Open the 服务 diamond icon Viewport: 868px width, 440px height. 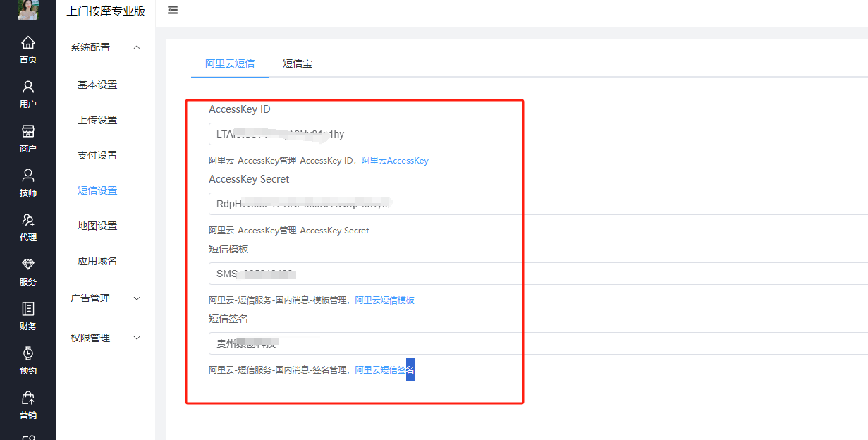[x=28, y=264]
